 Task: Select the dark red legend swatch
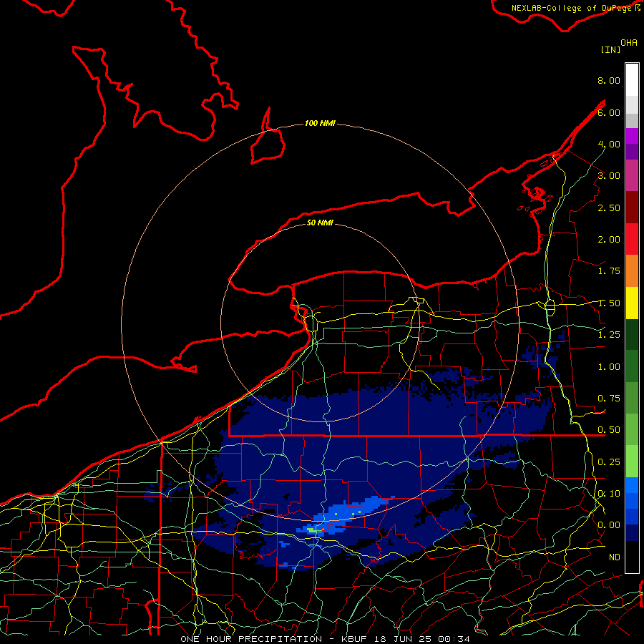pos(632,208)
